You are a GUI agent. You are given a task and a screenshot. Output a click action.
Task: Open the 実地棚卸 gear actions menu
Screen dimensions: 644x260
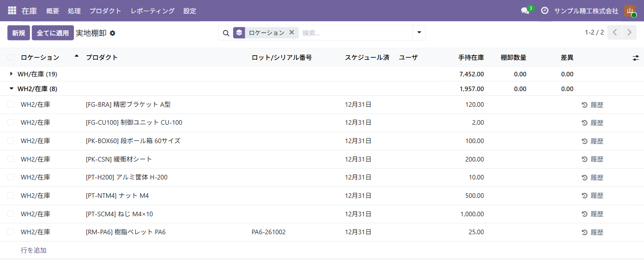112,33
